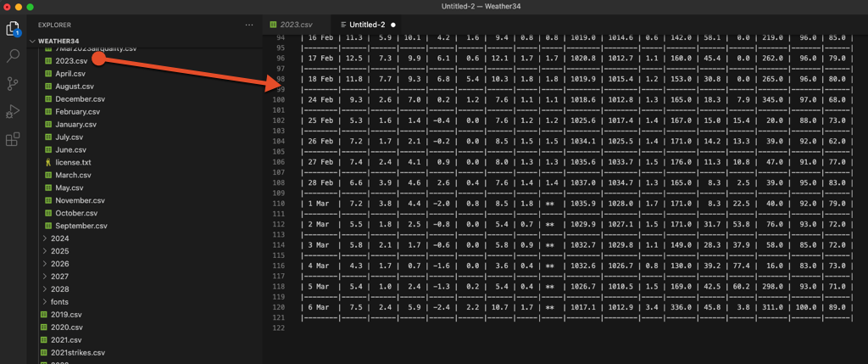The height and width of the screenshot is (364, 868).
Task: Switch to the Untitled-2 editor tab
Action: click(x=366, y=25)
